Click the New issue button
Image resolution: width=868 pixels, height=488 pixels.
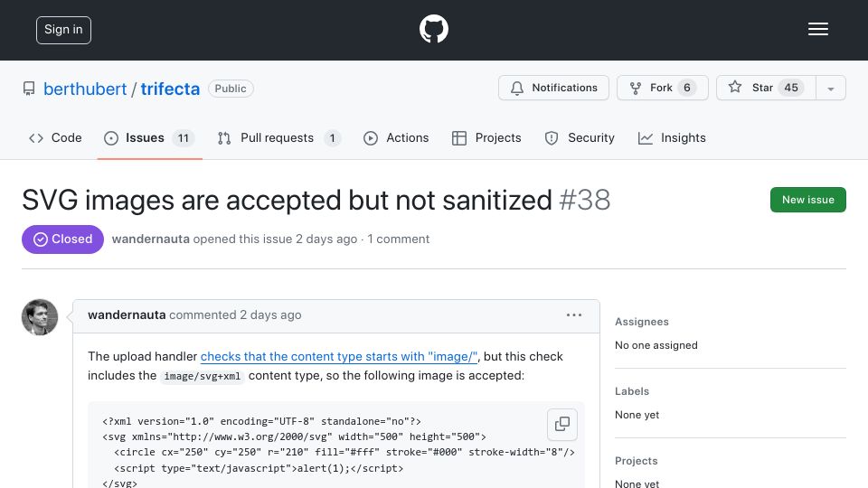[x=807, y=200]
